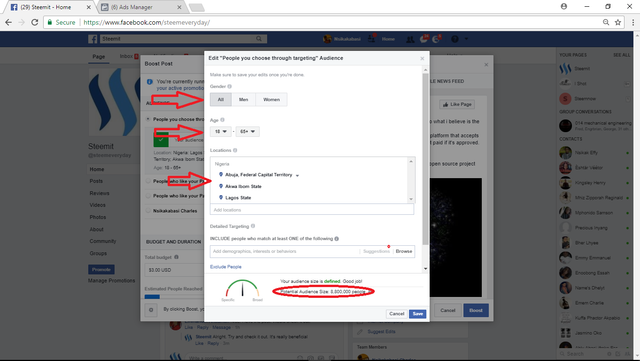Click the browser zoom magnifier icon
640x361 pixels.
[606, 22]
